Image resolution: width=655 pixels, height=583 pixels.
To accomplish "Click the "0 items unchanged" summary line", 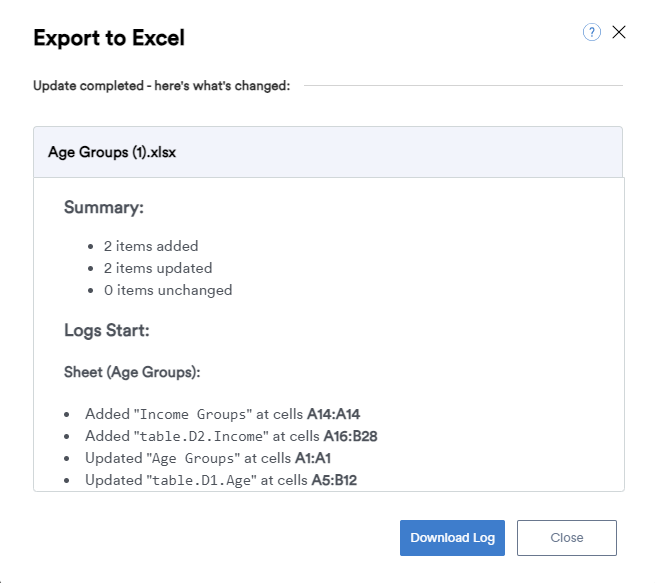I will point(168,290).
